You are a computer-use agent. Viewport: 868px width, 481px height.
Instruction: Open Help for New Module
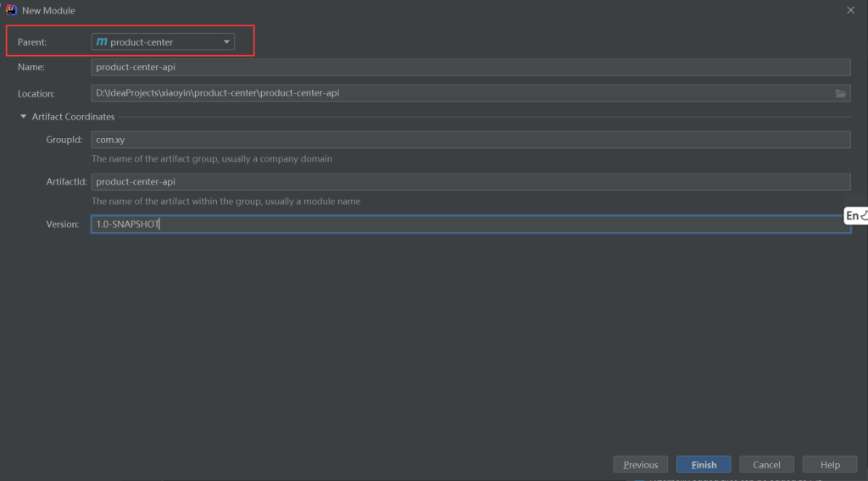(830, 464)
